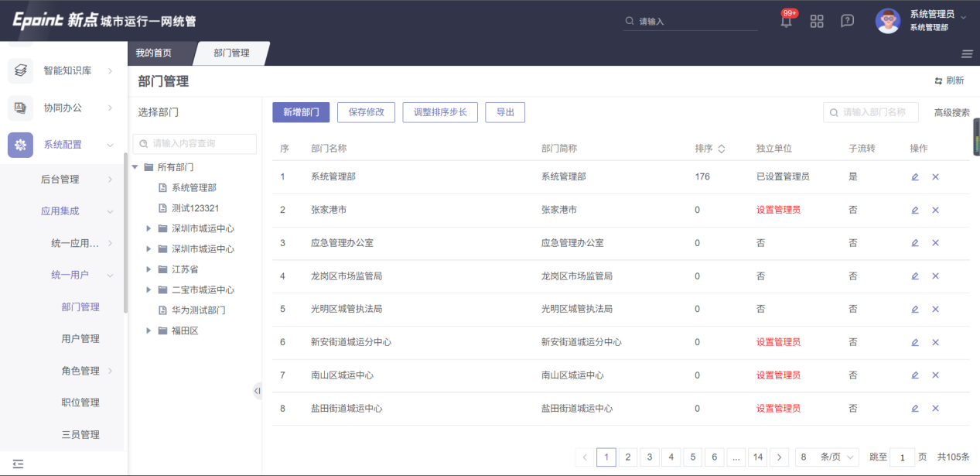Collapse the department tree panel splitter

(257, 391)
